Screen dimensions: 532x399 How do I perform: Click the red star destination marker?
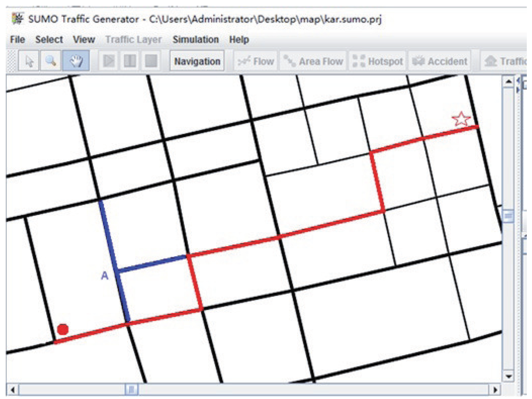[x=461, y=119]
